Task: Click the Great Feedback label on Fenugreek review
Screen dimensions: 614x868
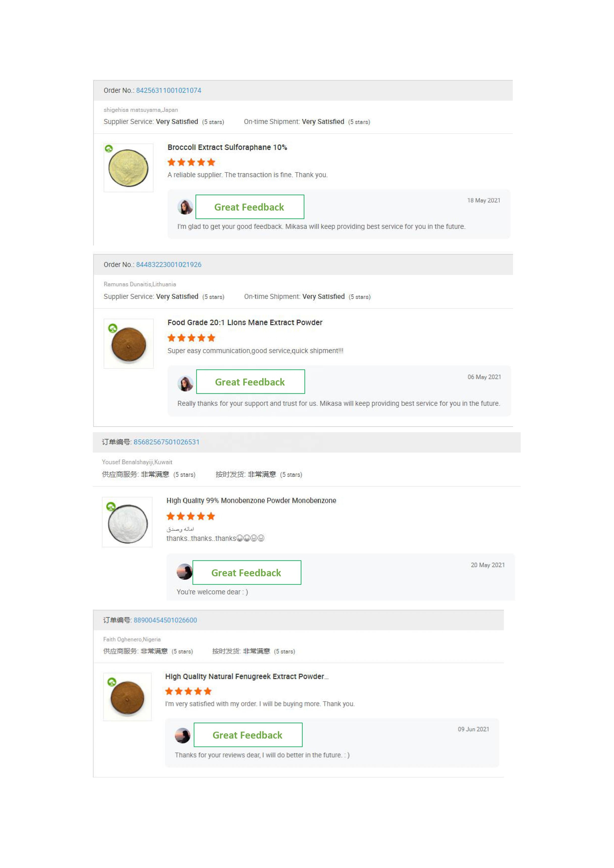Action: click(248, 735)
